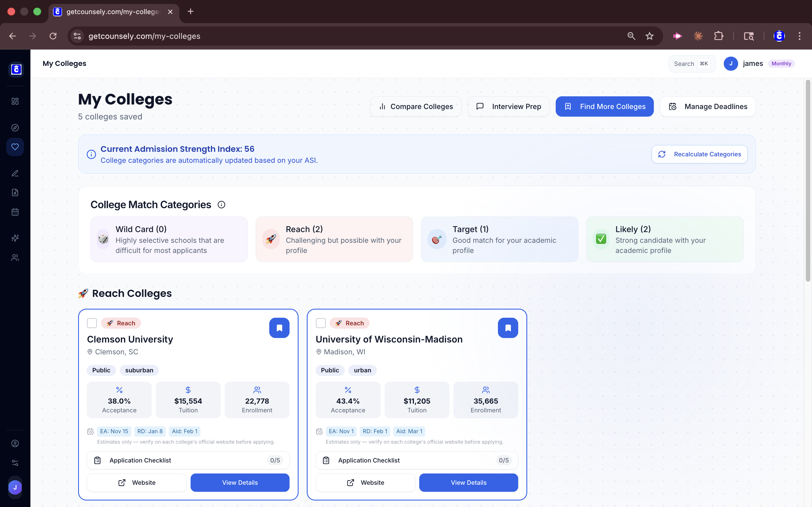This screenshot has height=507, width=812.
Task: Open the essays pen icon in the sidebar
Action: pyautogui.click(x=15, y=173)
